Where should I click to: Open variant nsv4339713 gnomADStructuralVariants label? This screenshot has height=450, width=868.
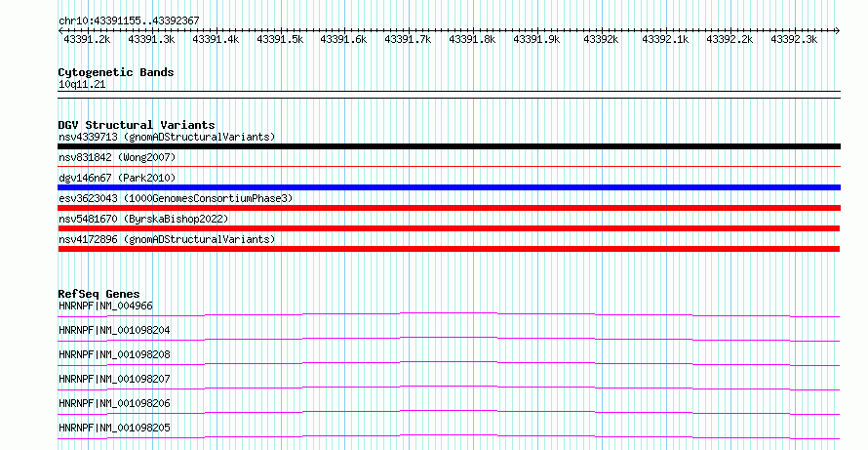coord(167,137)
